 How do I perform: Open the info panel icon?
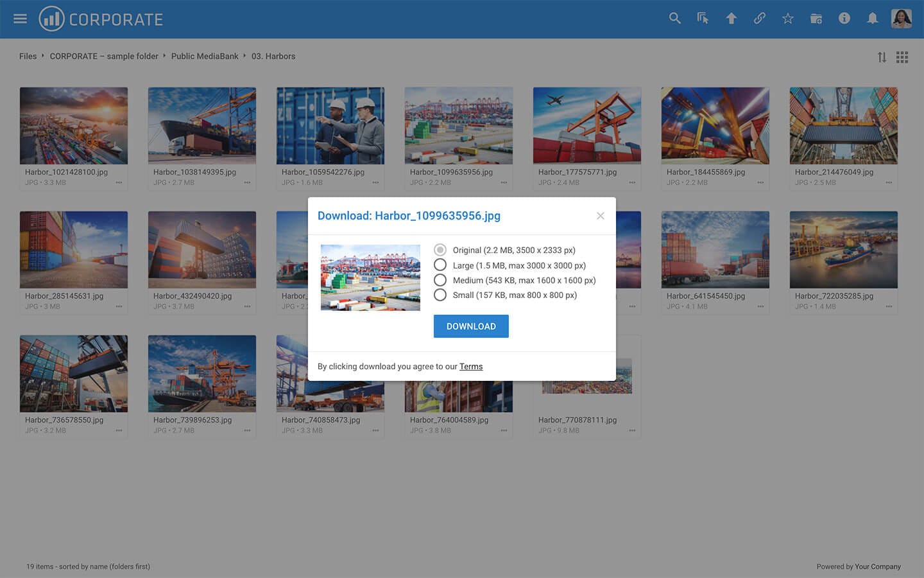844,19
